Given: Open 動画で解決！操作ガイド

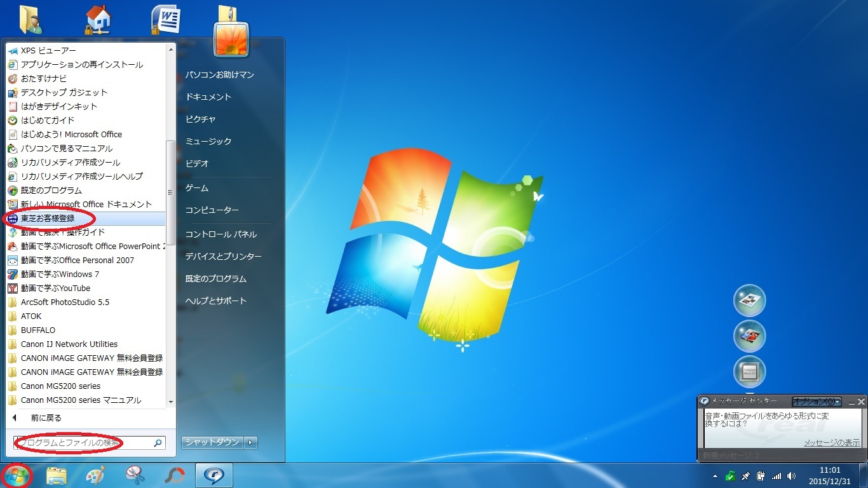Looking at the screenshot, I should [x=86, y=232].
